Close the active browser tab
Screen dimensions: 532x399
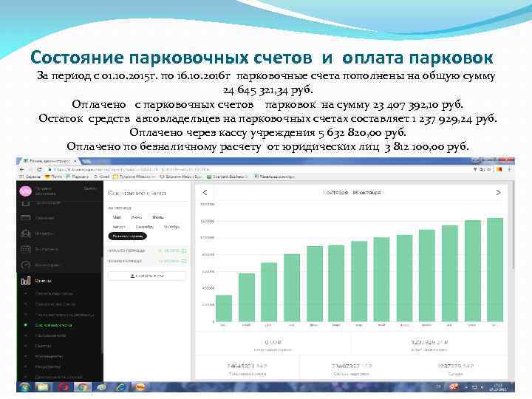(x=75, y=161)
